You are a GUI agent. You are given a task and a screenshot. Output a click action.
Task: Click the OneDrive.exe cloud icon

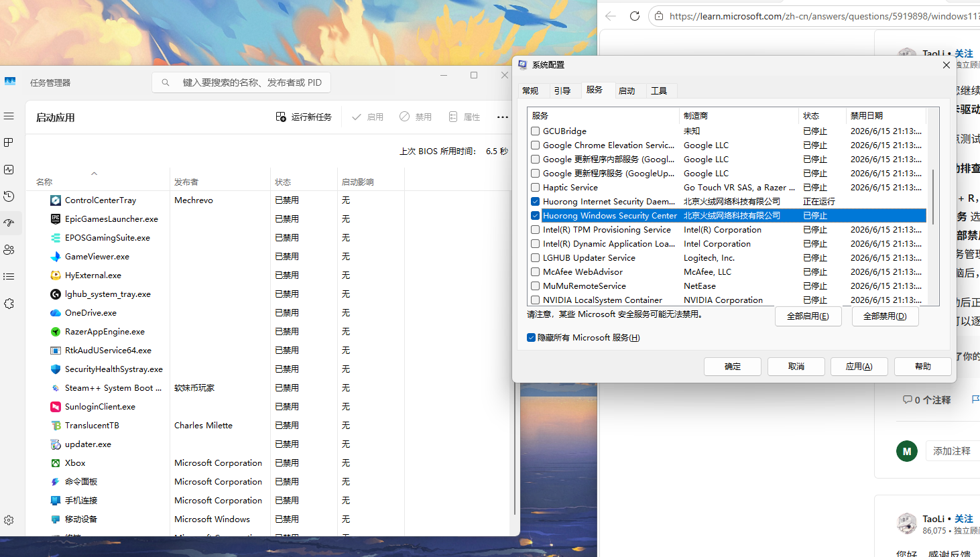tap(56, 313)
